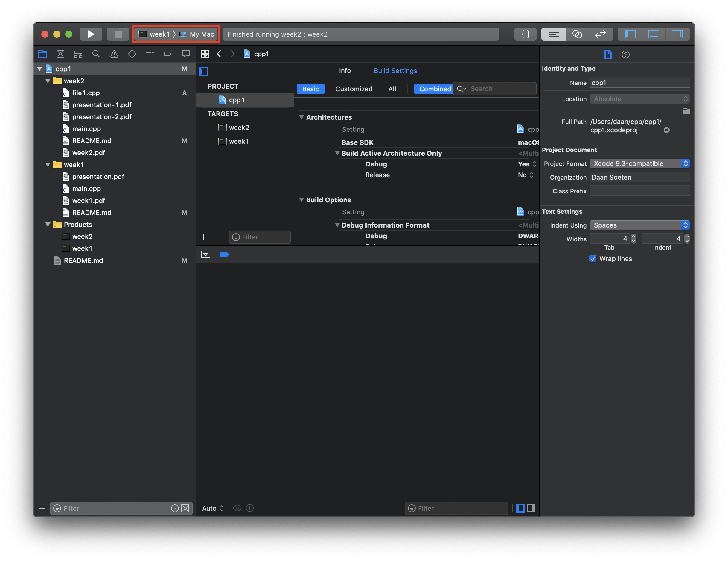This screenshot has height=561, width=728.
Task: Toggle the debug area panel
Action: point(653,34)
